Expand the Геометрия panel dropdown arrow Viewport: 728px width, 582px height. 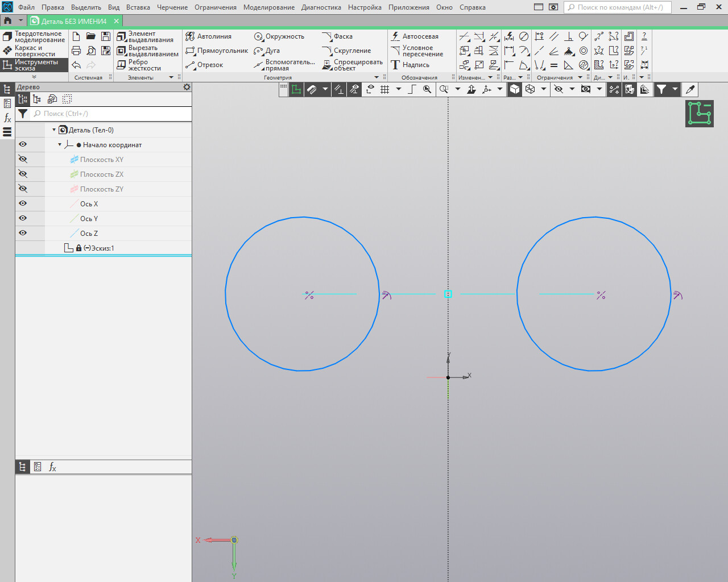(376, 77)
